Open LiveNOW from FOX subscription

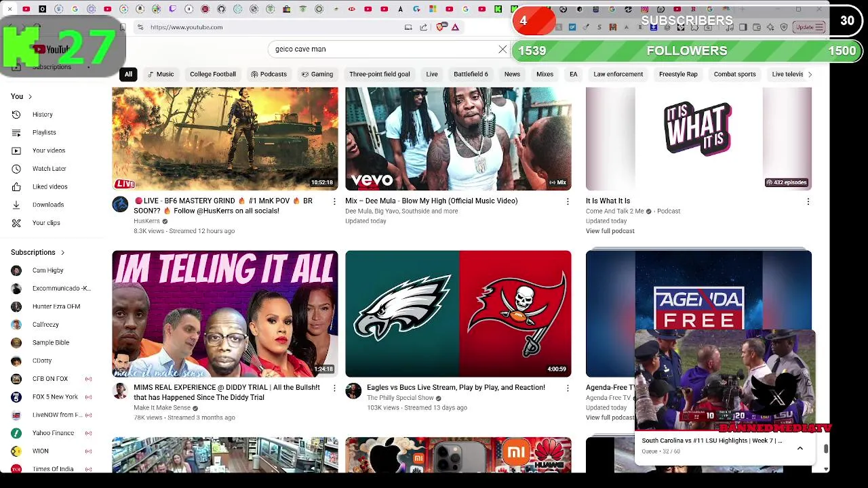tap(57, 415)
